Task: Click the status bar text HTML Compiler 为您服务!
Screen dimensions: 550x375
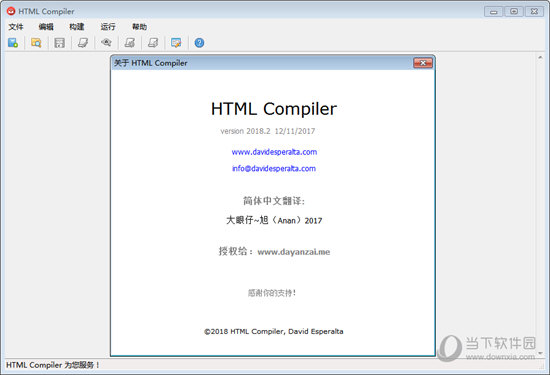Action: click(x=53, y=365)
